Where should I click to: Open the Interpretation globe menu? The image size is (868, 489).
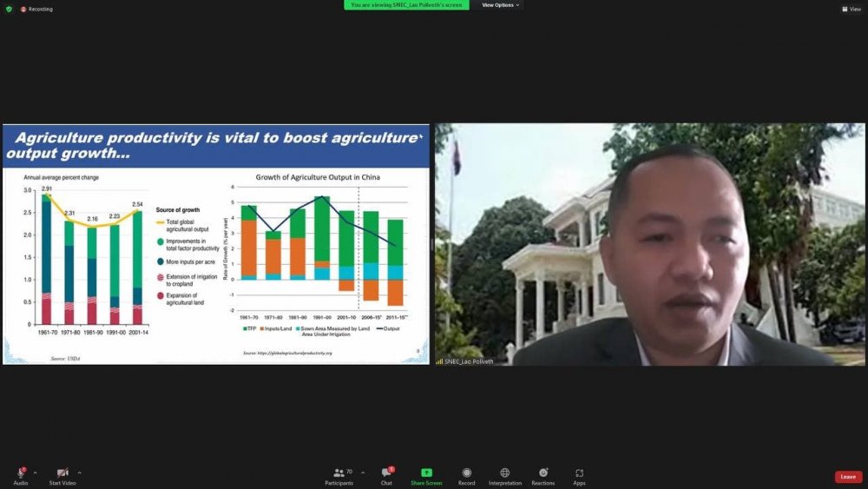click(x=505, y=473)
